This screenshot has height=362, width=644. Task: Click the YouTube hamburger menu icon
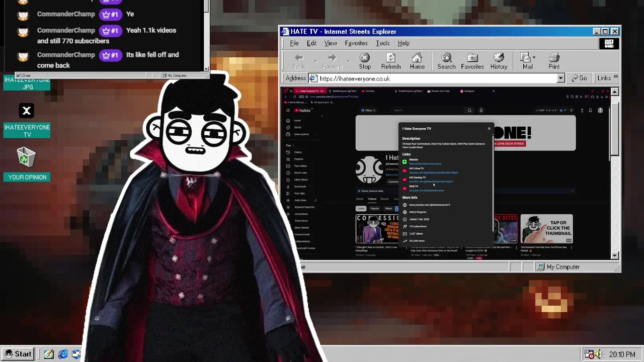pos(288,111)
